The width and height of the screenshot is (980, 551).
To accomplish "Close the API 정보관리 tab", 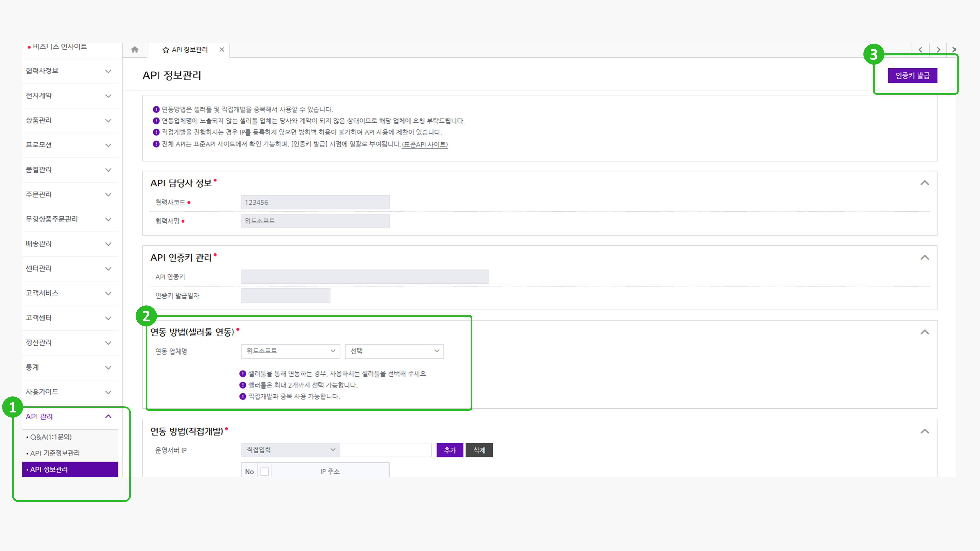I will point(222,49).
